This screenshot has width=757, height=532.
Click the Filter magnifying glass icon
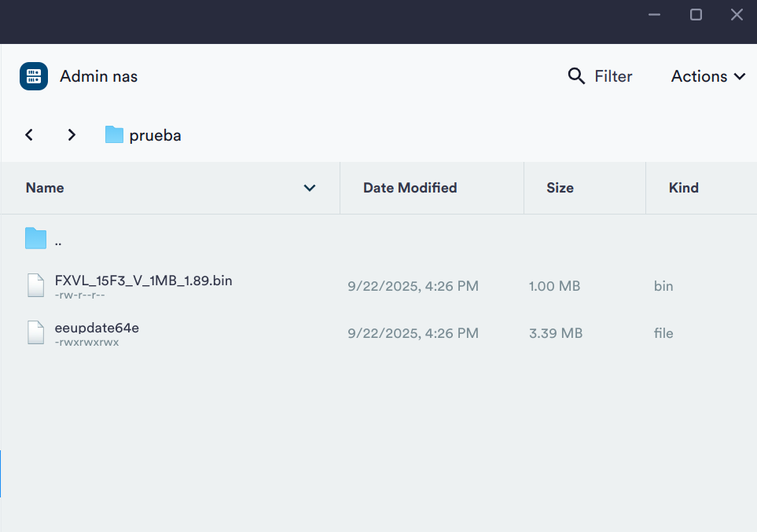coord(576,76)
